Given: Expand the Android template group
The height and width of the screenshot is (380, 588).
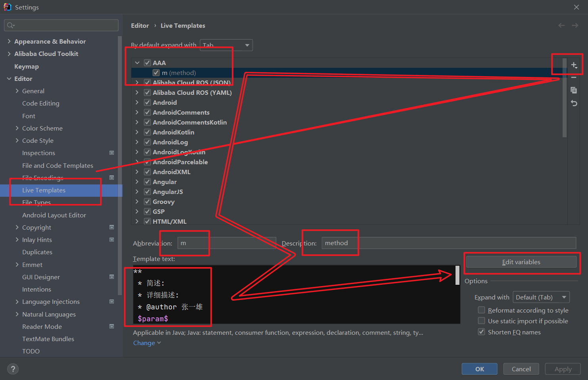Looking at the screenshot, I should (x=137, y=102).
